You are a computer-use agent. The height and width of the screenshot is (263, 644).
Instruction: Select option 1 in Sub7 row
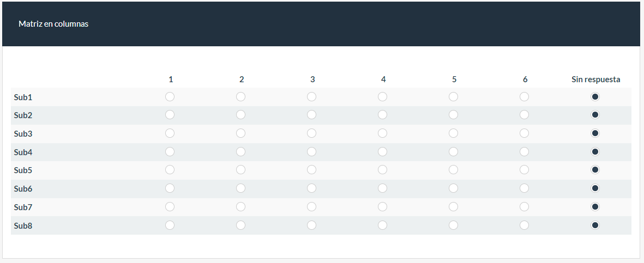pos(170,206)
